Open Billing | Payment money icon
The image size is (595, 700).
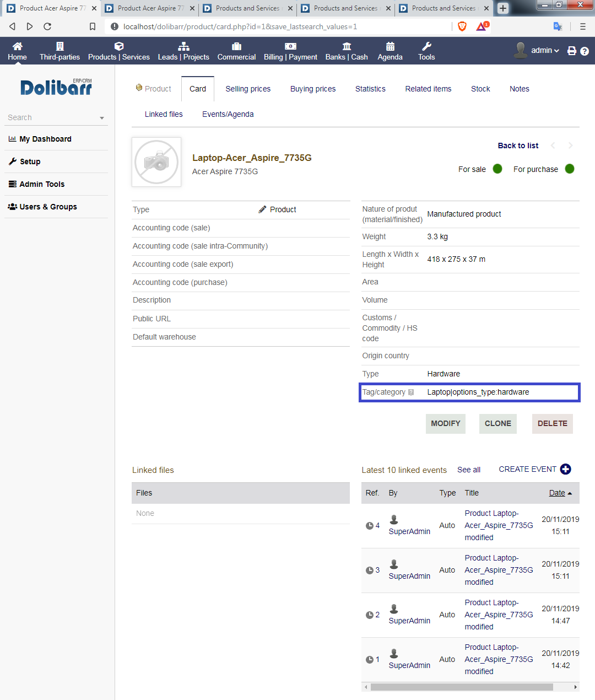pos(290,46)
